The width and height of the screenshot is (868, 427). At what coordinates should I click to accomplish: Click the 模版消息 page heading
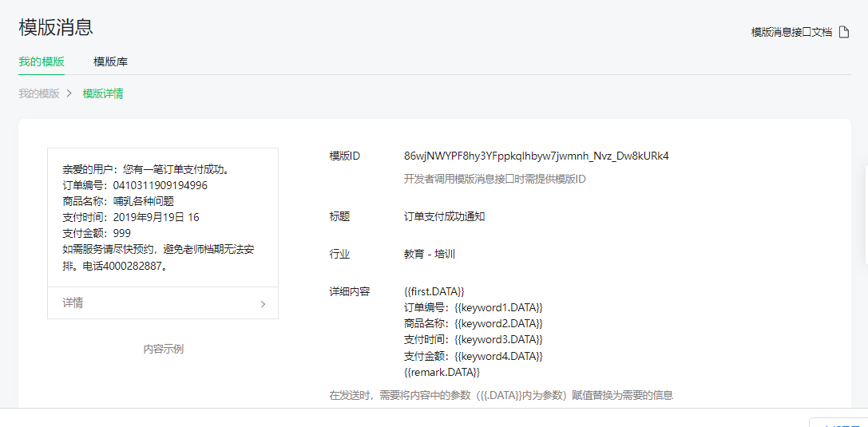pyautogui.click(x=55, y=27)
